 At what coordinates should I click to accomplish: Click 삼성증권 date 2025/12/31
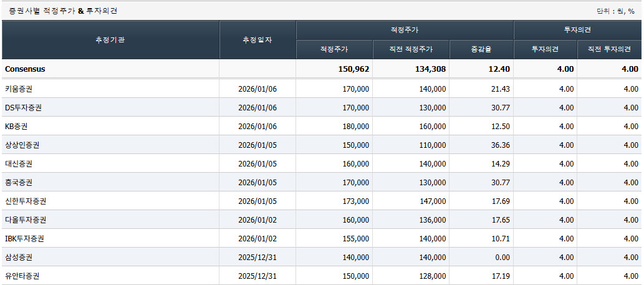point(257,258)
